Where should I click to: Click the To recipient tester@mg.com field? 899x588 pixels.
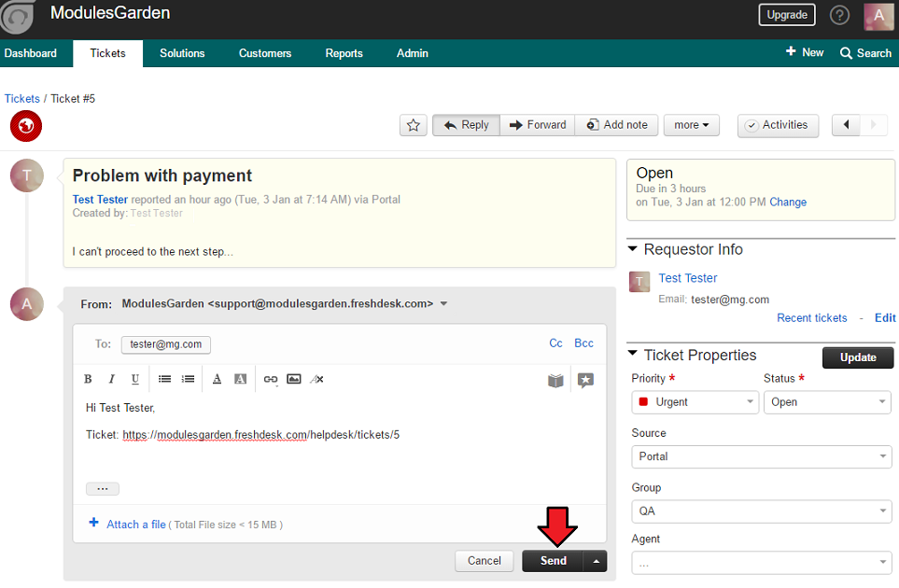[x=165, y=344]
